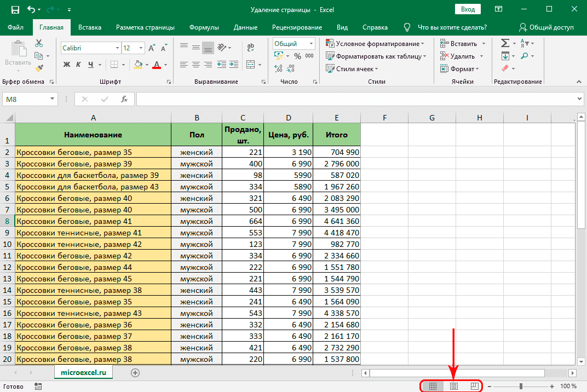Image resolution: width=587 pixels, height=392 pixels.
Task: Add a new sheet with plus icon
Action: point(135,373)
